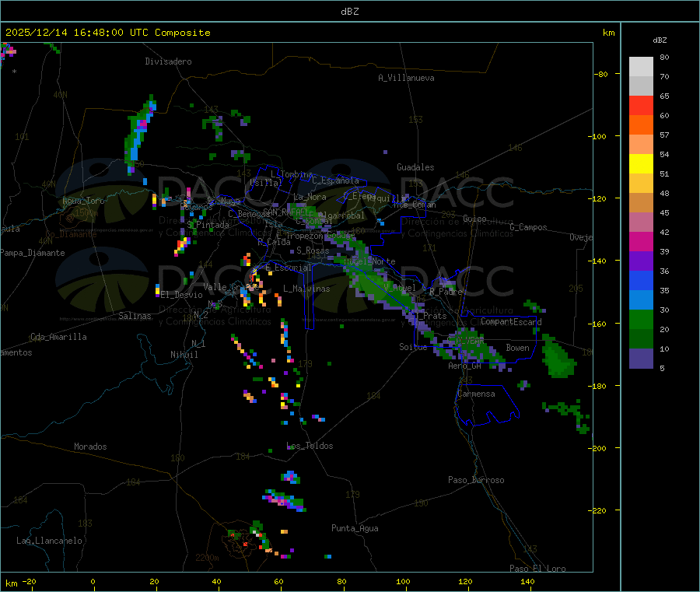Click the Paso_El_Loro label
Image resolution: width=700 pixels, height=592 pixels.
[x=537, y=569]
